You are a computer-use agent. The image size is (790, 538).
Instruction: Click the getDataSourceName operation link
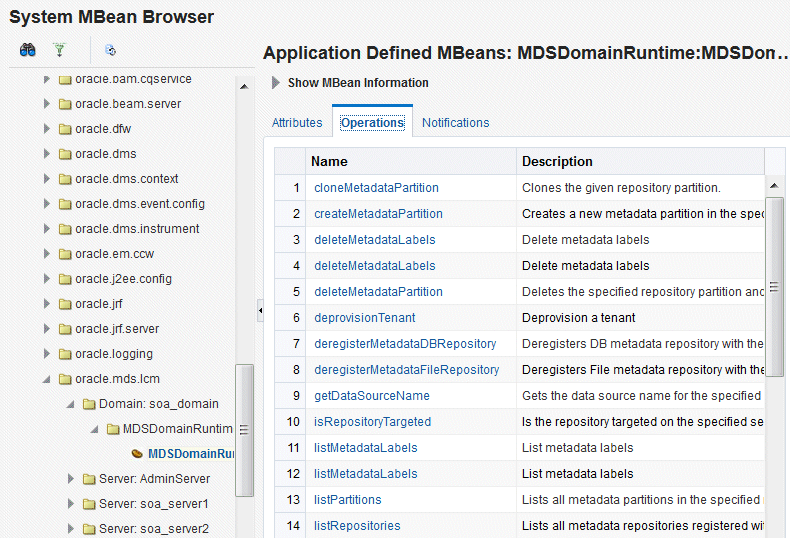tap(372, 396)
